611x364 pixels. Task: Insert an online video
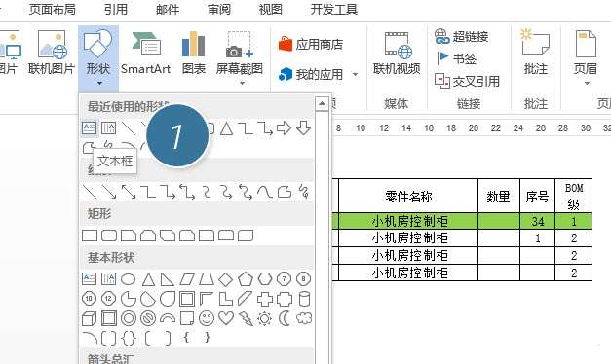pos(397,54)
